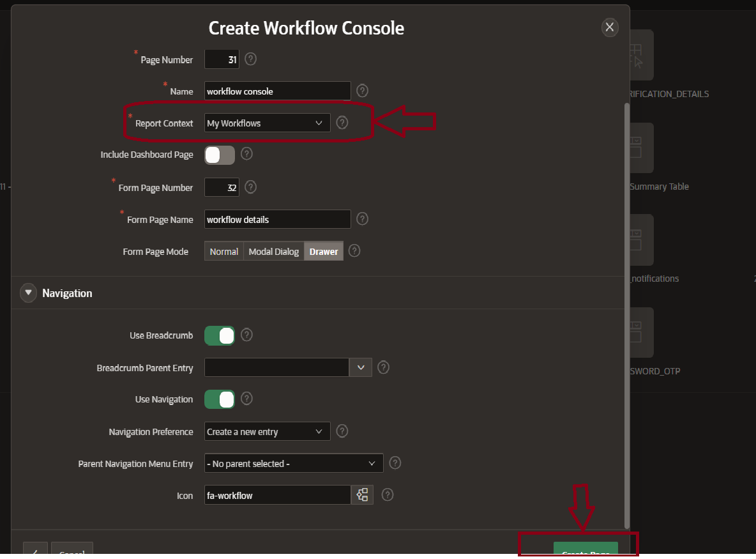Click the Cancel button
The height and width of the screenshot is (559, 756).
point(72,549)
